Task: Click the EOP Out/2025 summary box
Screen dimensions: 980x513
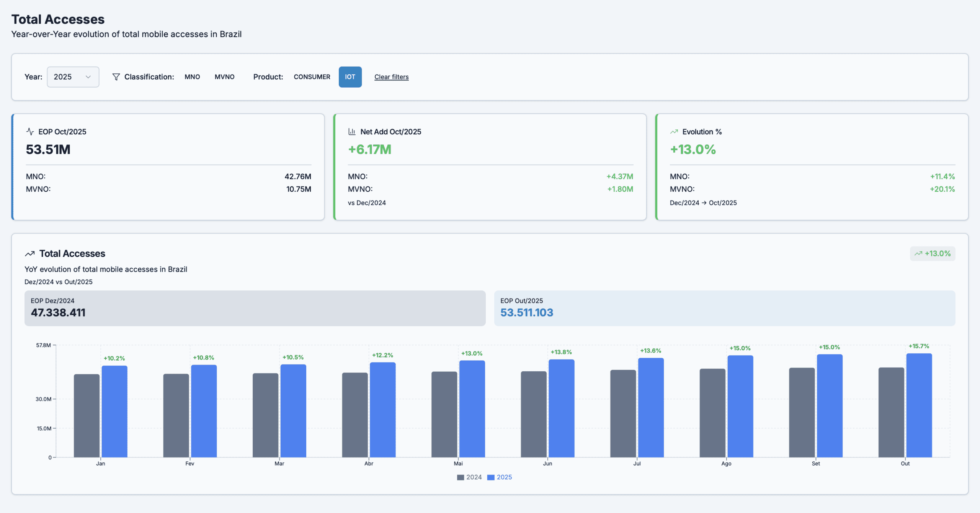Action: tap(724, 308)
